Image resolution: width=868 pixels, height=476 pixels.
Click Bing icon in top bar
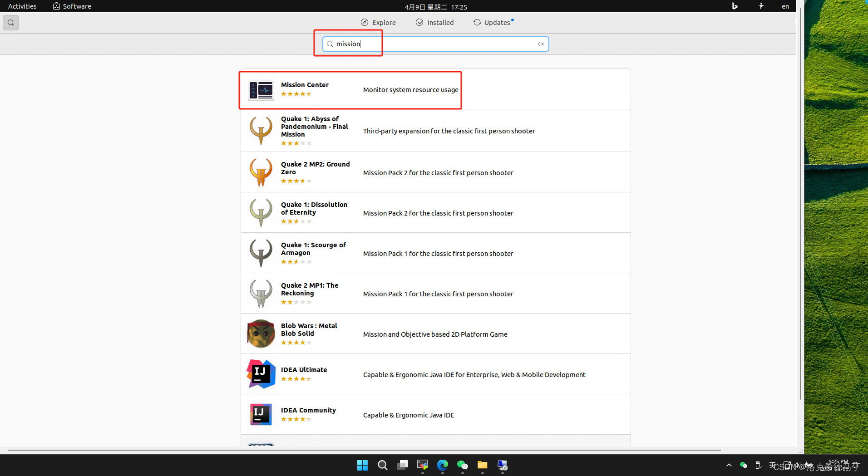735,6
